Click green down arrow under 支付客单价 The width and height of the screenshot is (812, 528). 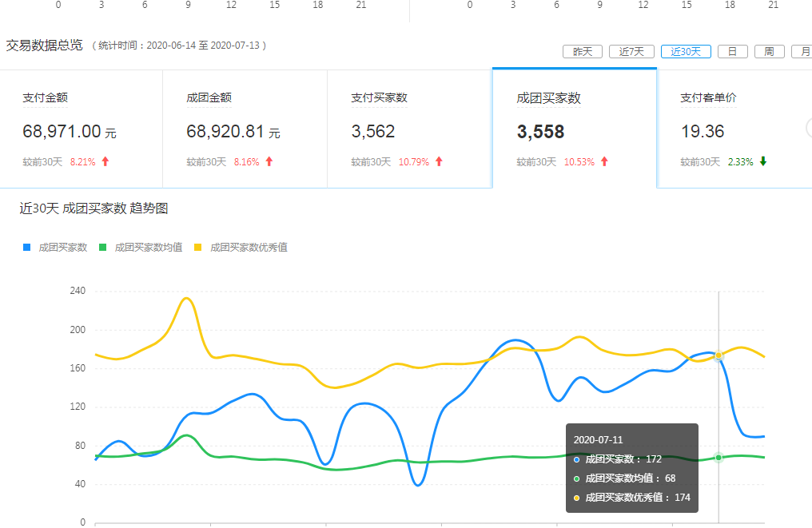pyautogui.click(x=762, y=161)
